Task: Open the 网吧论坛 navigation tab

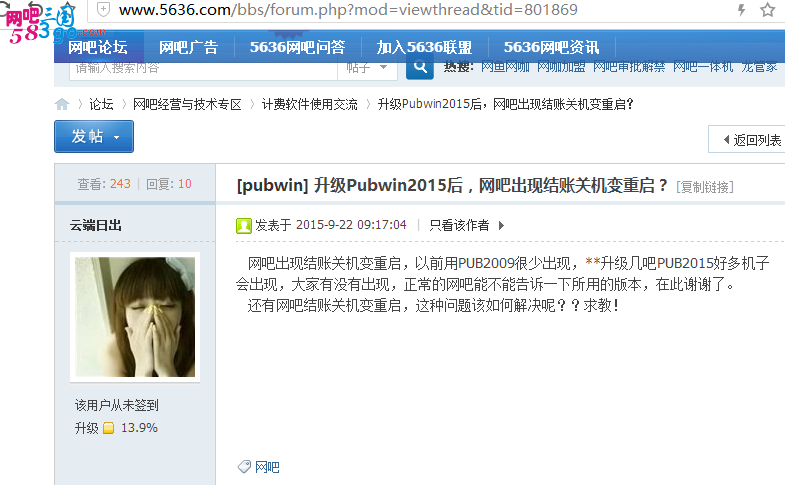Action: (x=98, y=47)
